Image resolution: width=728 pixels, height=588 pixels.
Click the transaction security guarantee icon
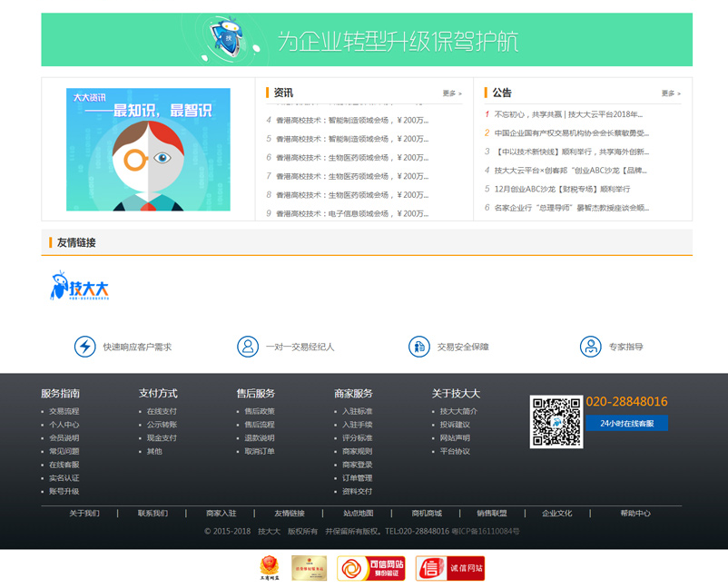(x=418, y=347)
